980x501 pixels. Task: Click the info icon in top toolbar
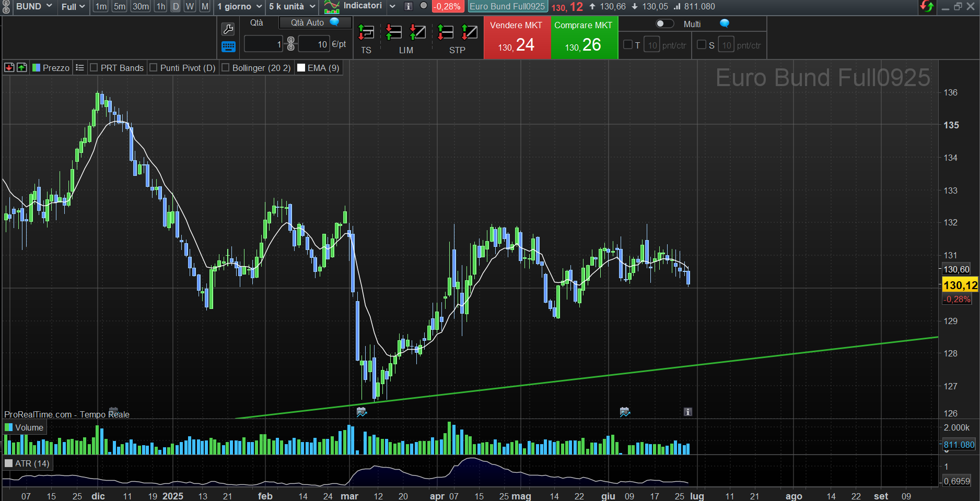(x=409, y=6)
